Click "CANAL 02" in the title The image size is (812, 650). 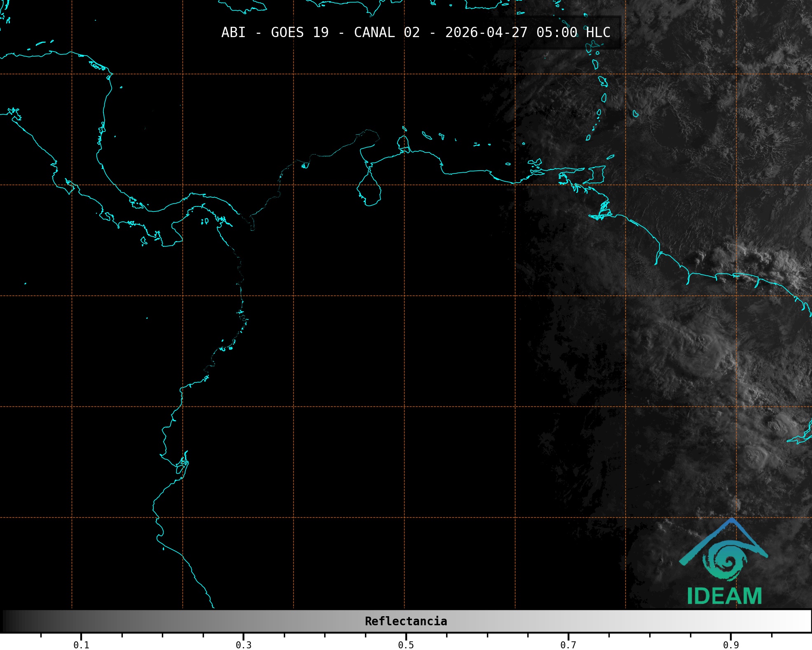(386, 33)
